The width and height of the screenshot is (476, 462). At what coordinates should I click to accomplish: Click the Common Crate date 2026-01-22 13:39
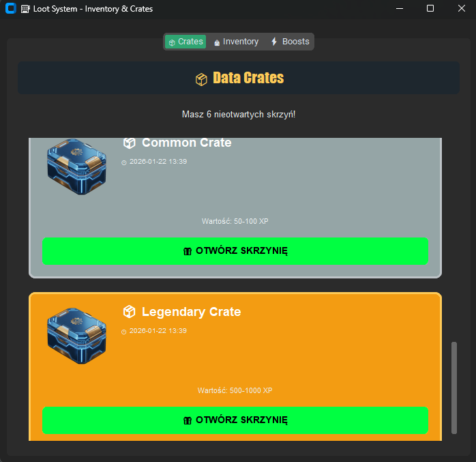tap(158, 162)
